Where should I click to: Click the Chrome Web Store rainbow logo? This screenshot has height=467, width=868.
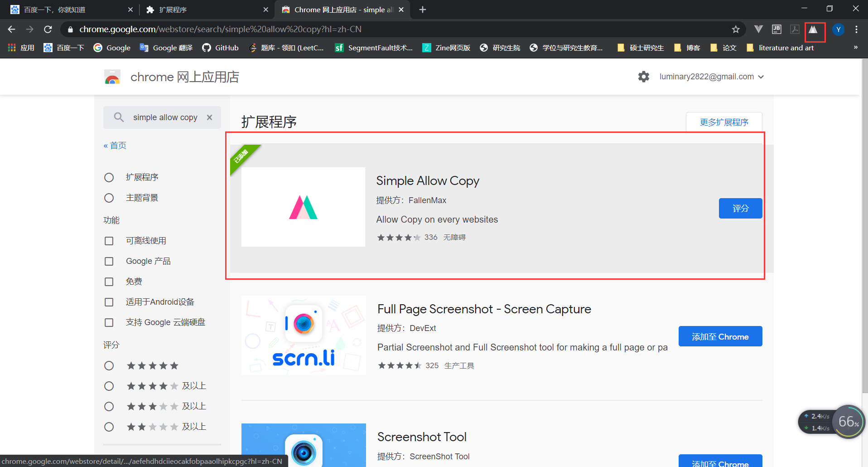[112, 77]
